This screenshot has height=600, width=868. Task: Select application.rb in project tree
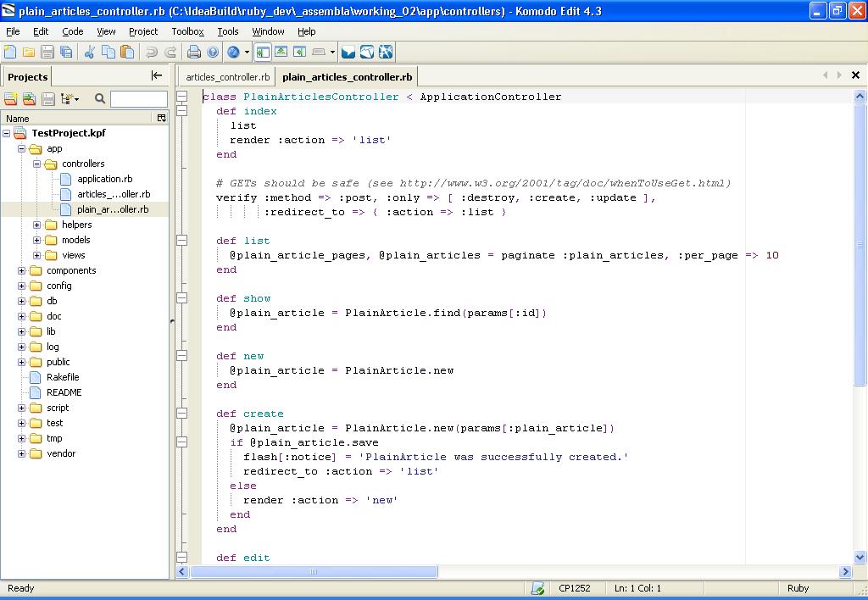point(104,179)
